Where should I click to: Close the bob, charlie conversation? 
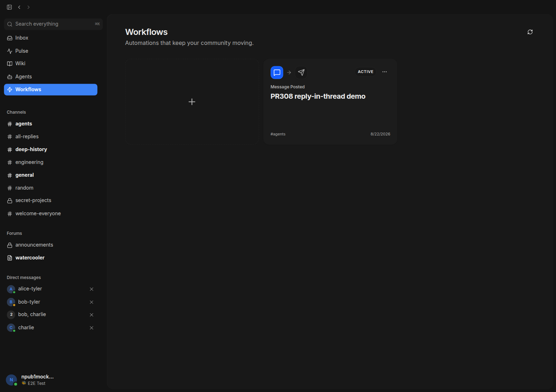(92, 315)
